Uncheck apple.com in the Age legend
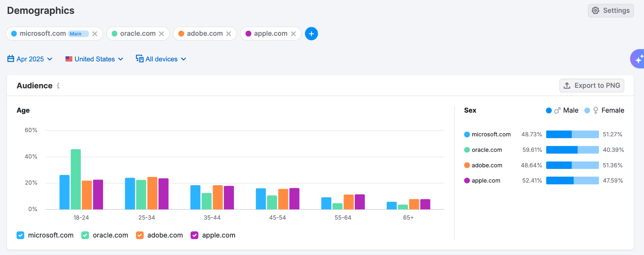Screen dimensions: 644x255 pyautogui.click(x=195, y=235)
